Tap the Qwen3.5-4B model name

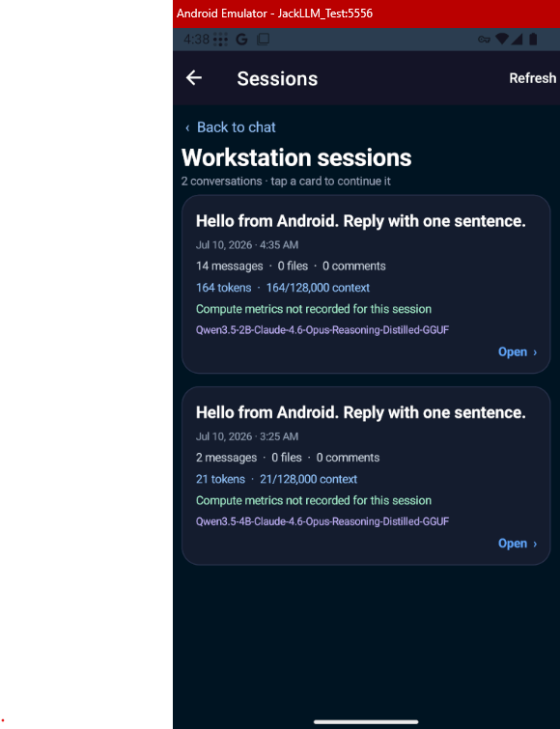point(322,521)
